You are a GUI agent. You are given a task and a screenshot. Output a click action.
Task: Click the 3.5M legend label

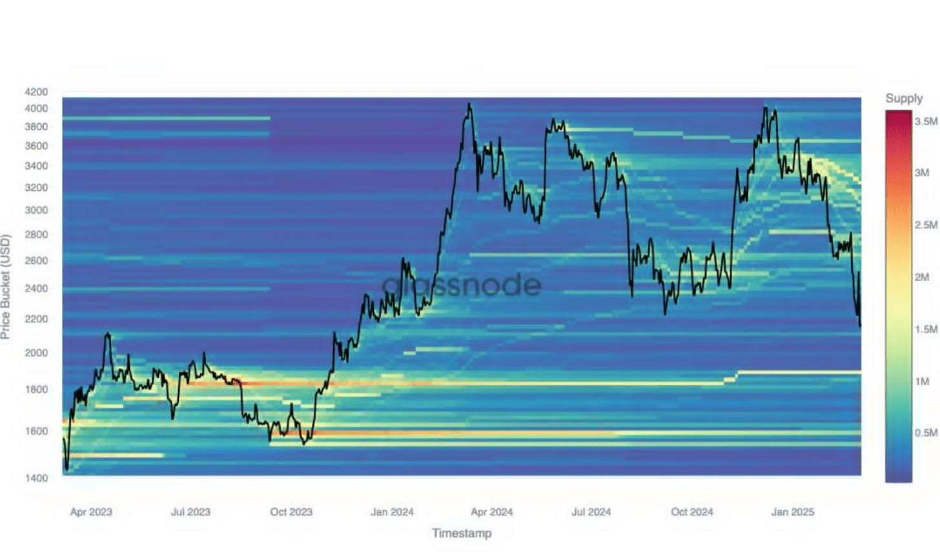(926, 121)
